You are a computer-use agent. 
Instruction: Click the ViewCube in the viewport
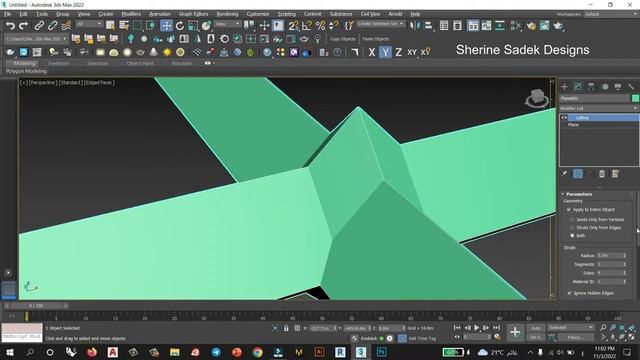(x=537, y=98)
